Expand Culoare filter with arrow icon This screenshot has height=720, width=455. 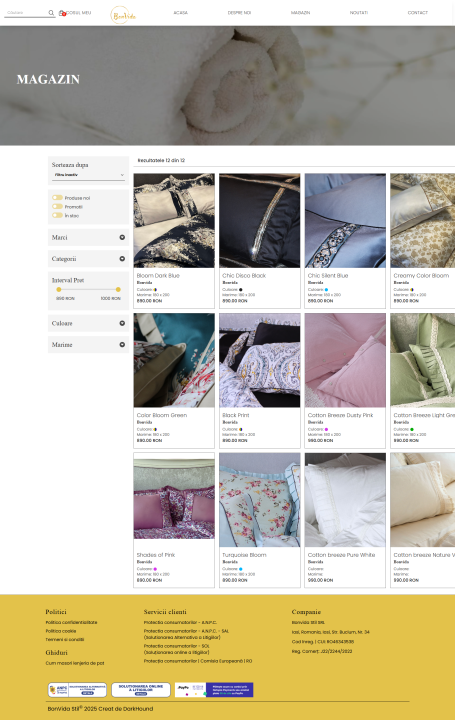[x=122, y=323]
